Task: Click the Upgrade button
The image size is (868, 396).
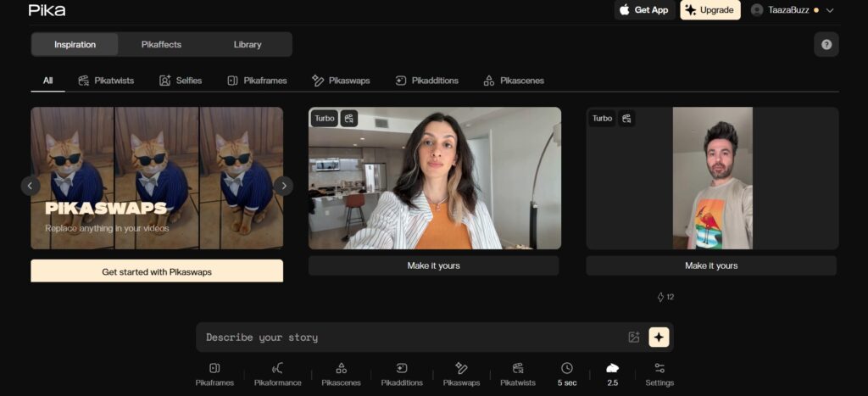Action: coord(710,10)
